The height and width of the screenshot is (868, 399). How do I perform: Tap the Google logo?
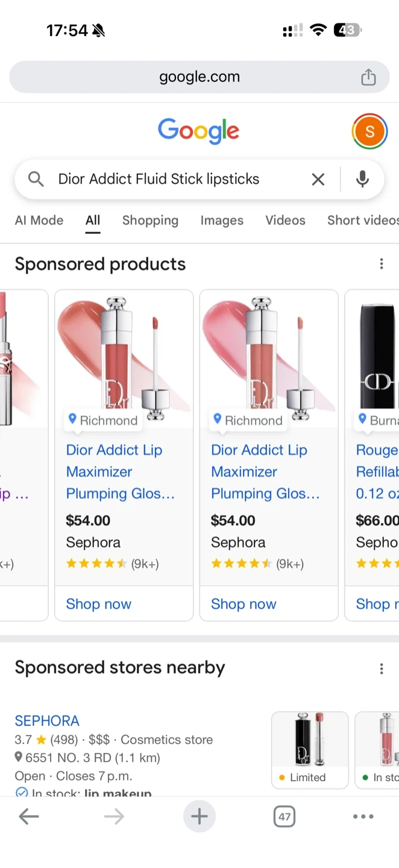pyautogui.click(x=198, y=131)
